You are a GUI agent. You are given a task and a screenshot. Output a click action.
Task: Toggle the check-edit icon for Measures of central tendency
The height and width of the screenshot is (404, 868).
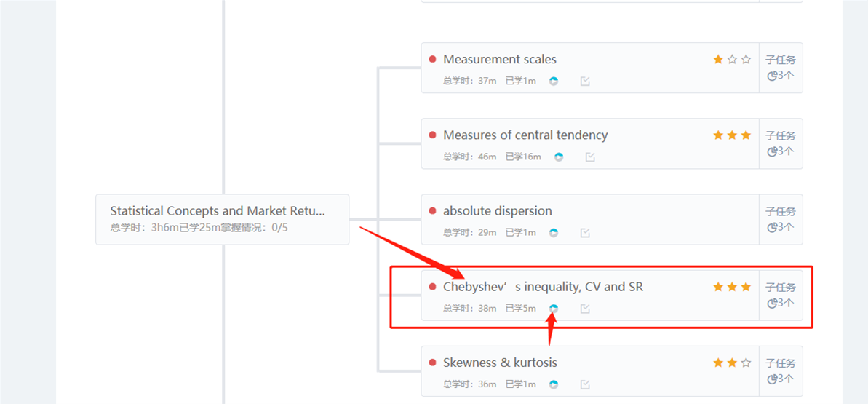(x=590, y=157)
